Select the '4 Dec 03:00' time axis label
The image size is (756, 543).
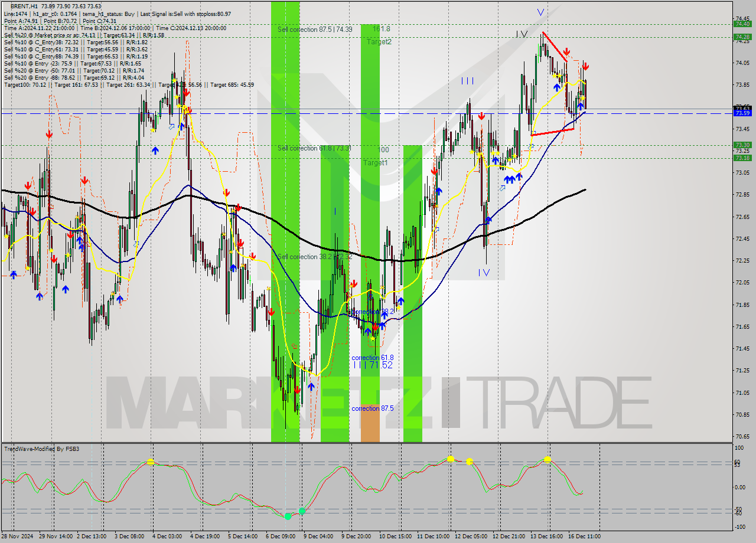[167, 537]
